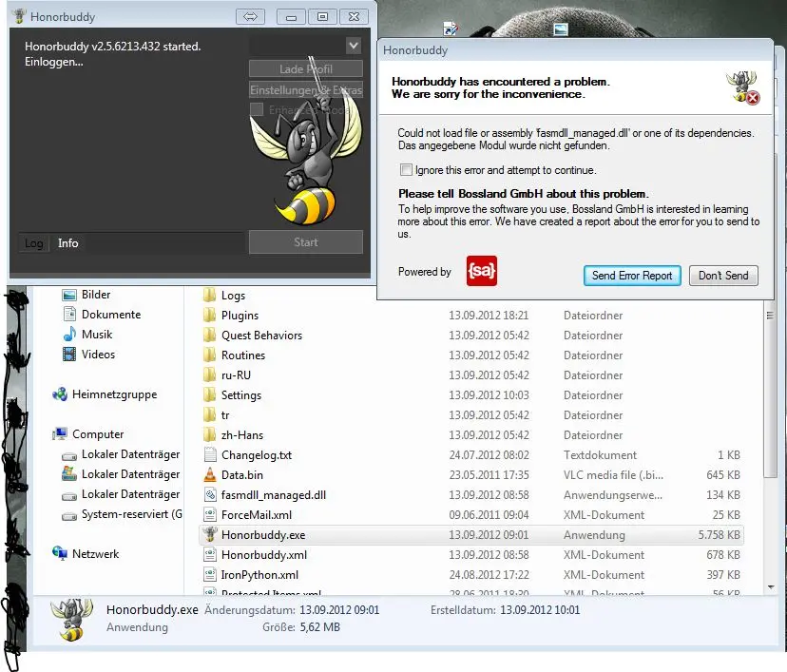Click the Musik library icon

[69, 335]
